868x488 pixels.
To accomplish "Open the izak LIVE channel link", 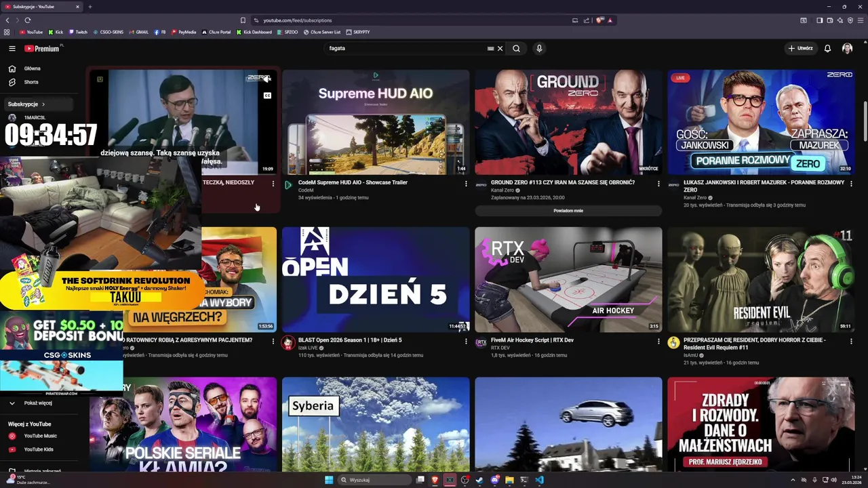I will point(309,348).
